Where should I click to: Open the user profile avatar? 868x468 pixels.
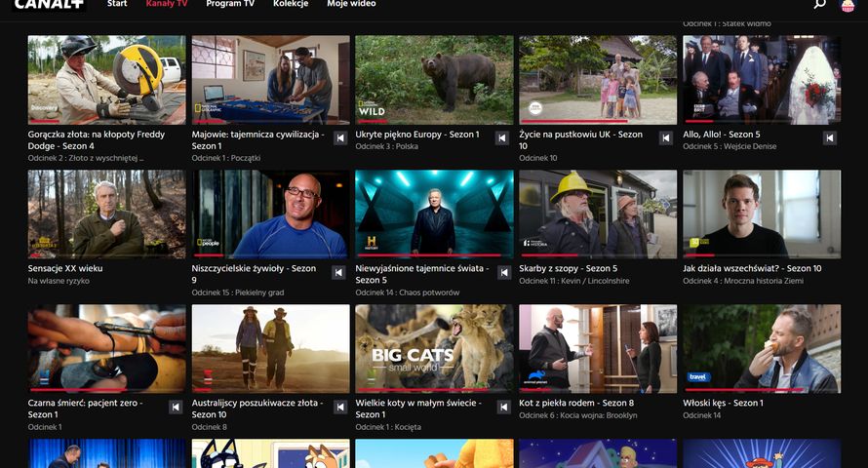848,5
